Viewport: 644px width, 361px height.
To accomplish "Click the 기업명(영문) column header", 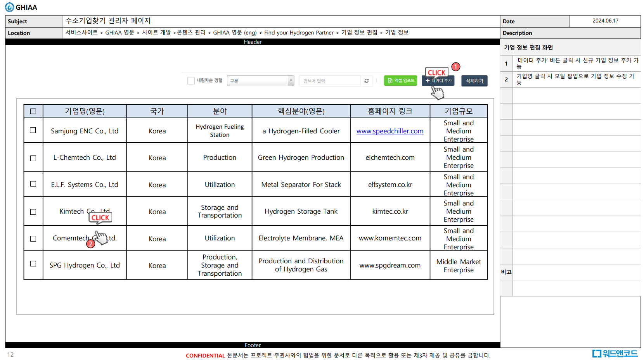I will (85, 111).
